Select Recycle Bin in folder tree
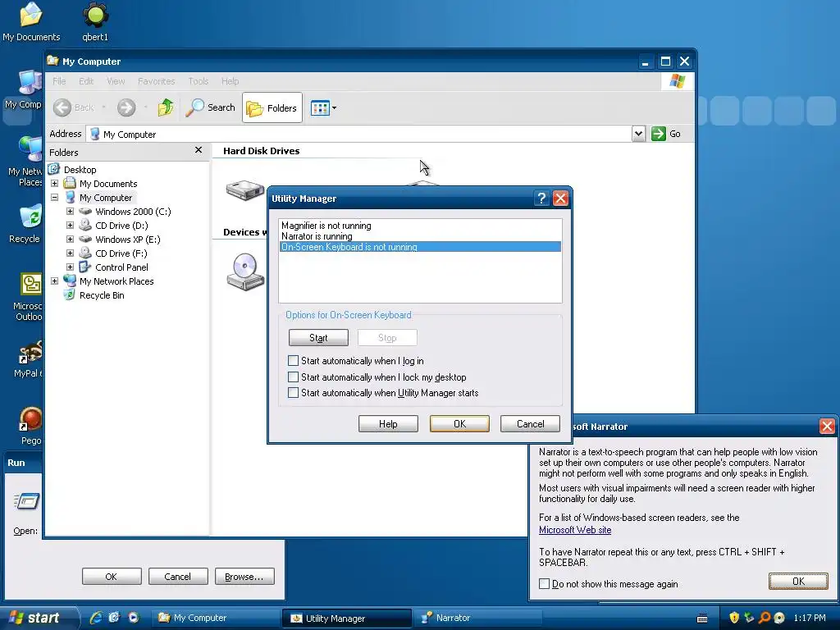This screenshot has width=840, height=630. tap(101, 295)
